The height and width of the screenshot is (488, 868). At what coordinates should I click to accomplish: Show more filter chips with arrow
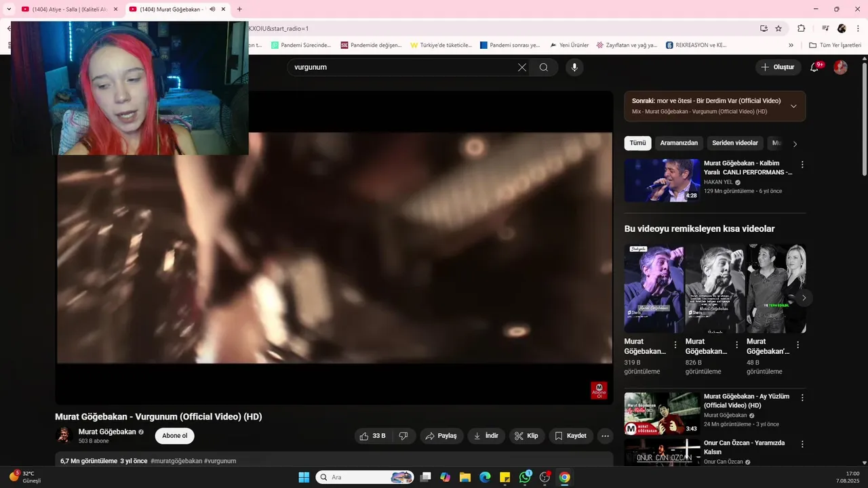(x=795, y=144)
